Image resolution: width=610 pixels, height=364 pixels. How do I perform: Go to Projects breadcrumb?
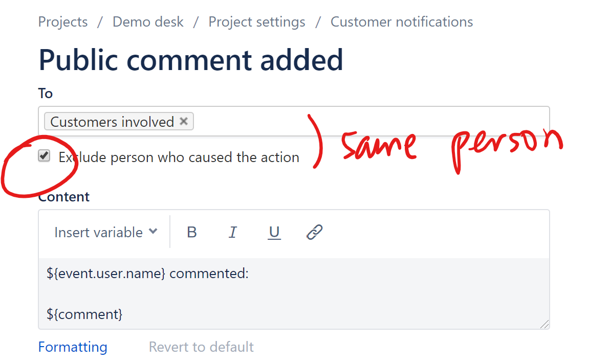tap(63, 22)
